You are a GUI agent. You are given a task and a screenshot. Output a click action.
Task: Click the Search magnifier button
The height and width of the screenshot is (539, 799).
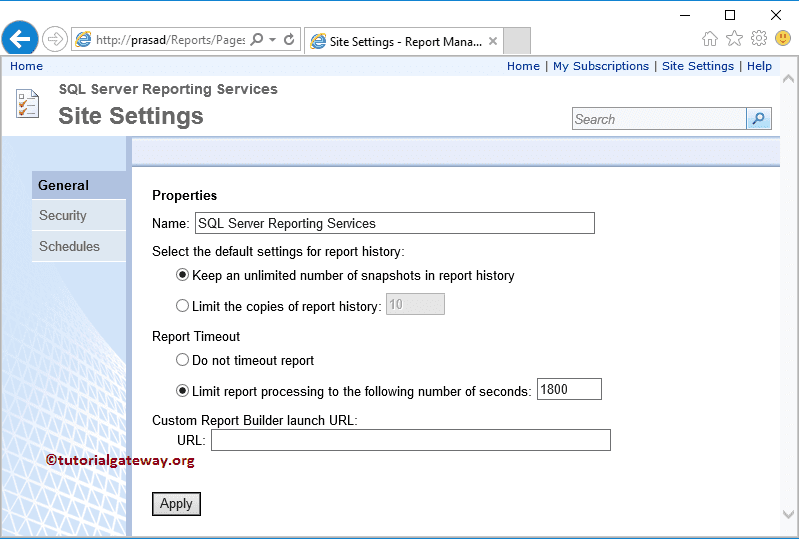[759, 119]
